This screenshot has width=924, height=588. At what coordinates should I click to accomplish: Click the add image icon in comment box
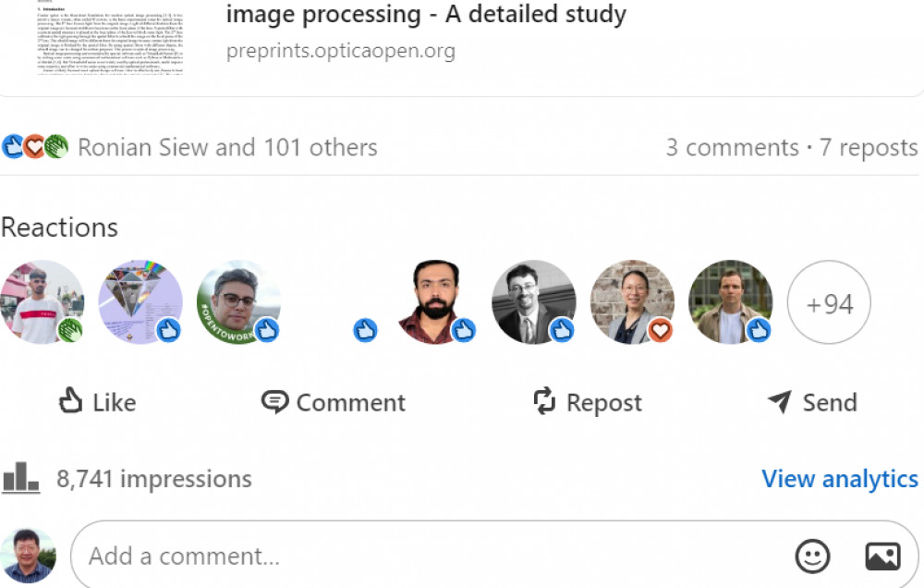(882, 557)
